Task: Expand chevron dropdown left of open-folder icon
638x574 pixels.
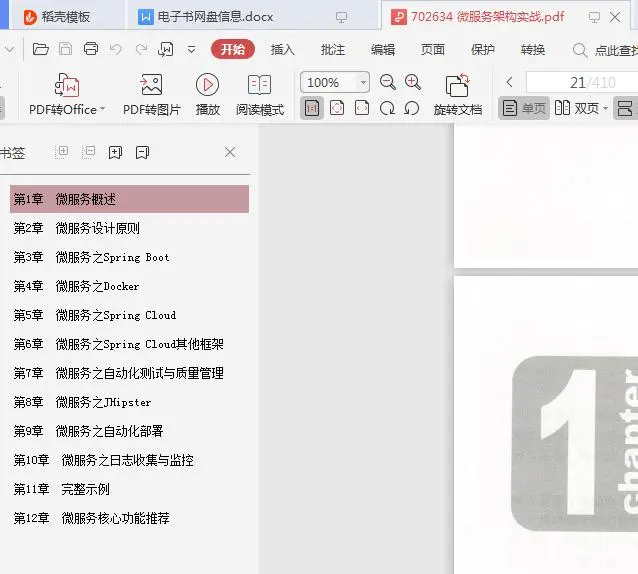Action: [x=9, y=50]
